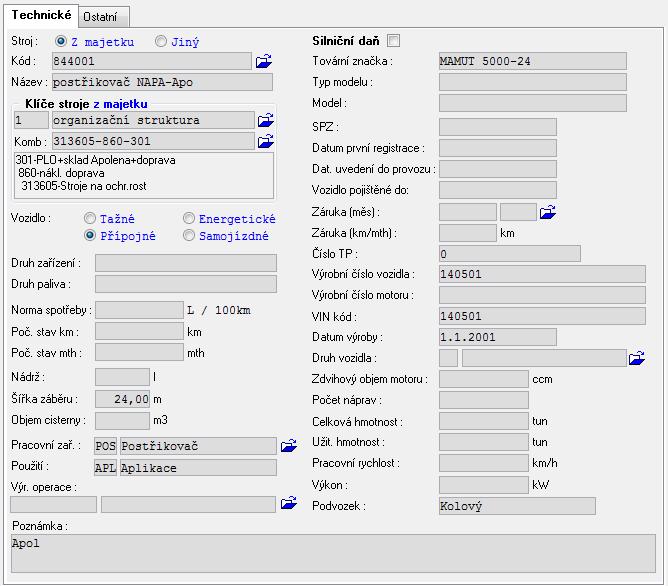Click line 301-PLO+sklad Apolena+doprava
668x586 pixels.
pos(95,160)
